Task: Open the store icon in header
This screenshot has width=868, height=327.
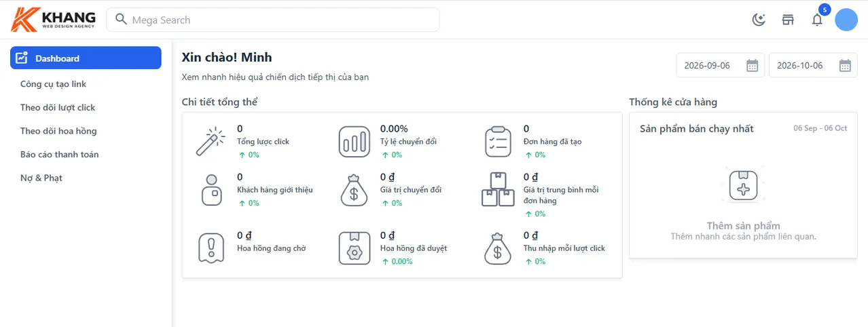Action: 788,20
